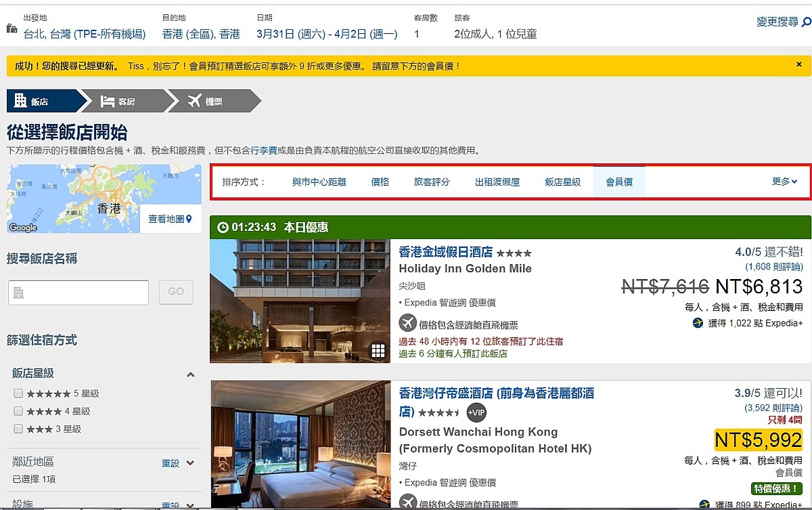Screen dimensions: 812x510
Task: Click the bed icon in 客房 step
Action: click(107, 102)
